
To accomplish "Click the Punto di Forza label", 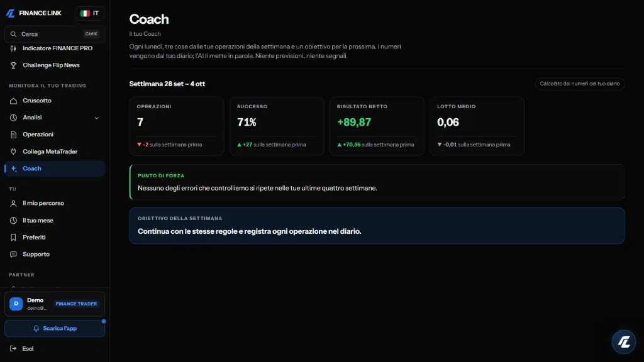I will pos(161,176).
